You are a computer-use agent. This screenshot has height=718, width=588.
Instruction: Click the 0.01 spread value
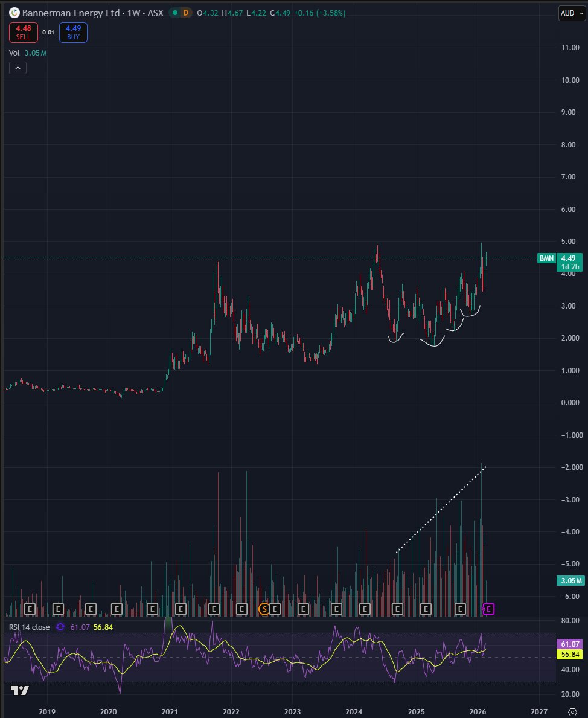pyautogui.click(x=48, y=33)
